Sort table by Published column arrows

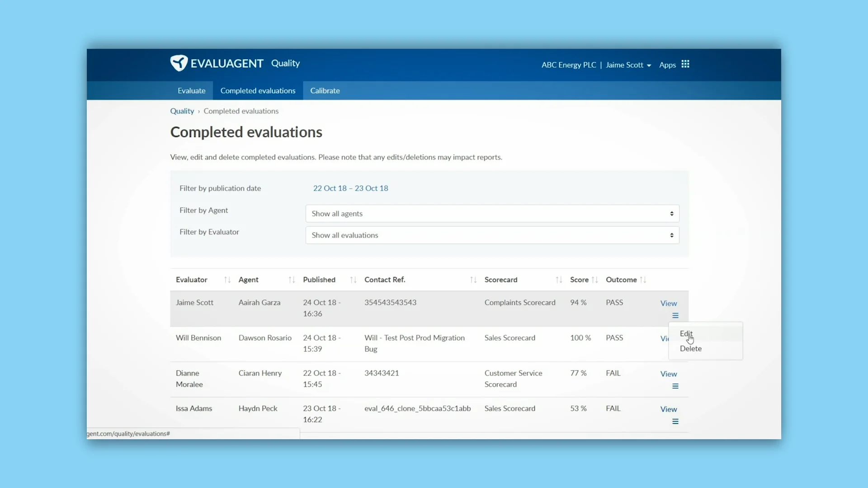coord(353,280)
